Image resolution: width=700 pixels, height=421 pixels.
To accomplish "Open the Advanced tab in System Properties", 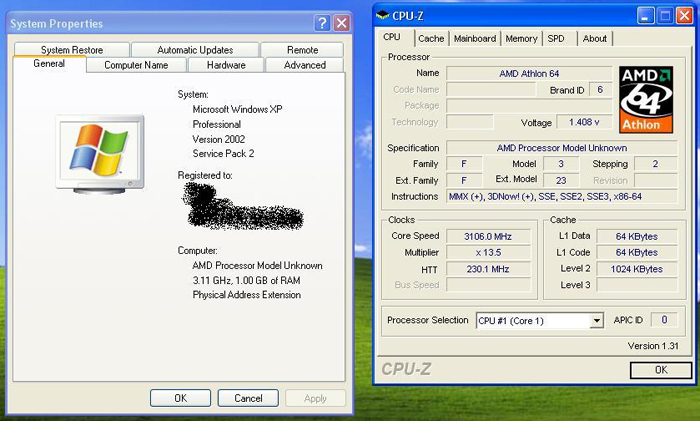I will coord(305,65).
